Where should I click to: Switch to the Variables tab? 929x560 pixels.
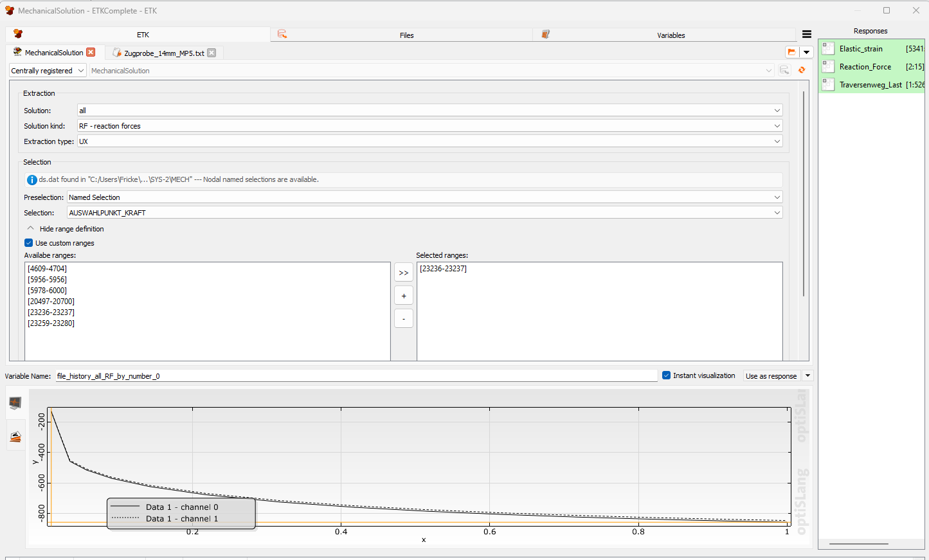665,35
